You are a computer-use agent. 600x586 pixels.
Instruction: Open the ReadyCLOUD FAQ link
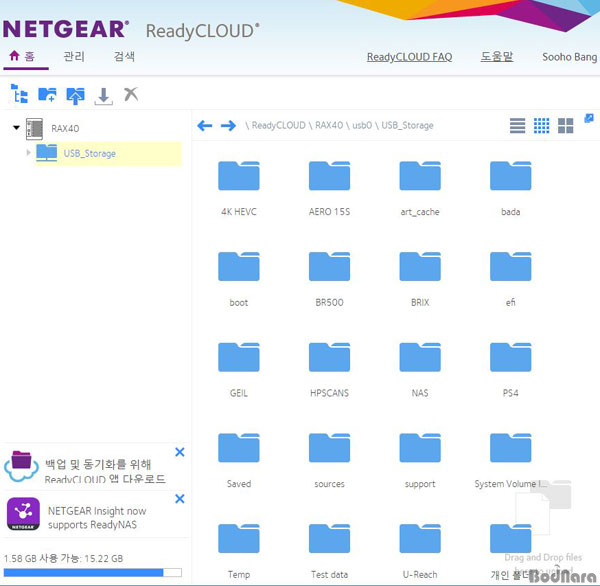point(409,57)
